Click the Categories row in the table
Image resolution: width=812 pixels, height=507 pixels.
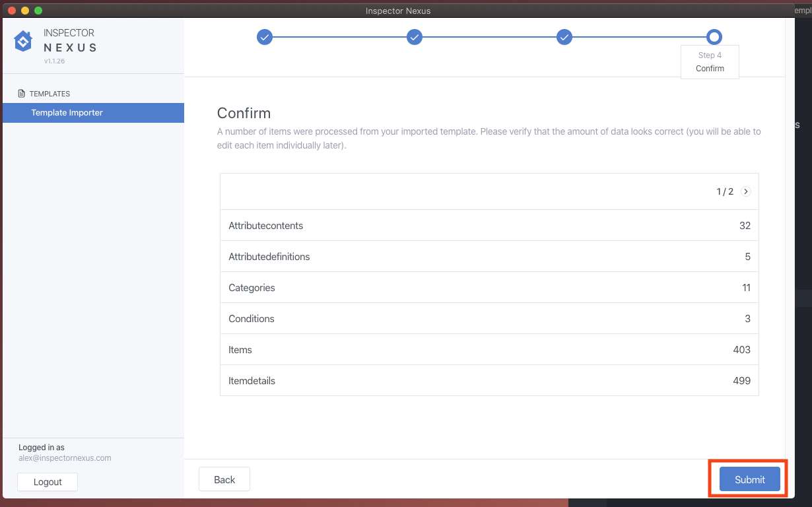tap(489, 288)
